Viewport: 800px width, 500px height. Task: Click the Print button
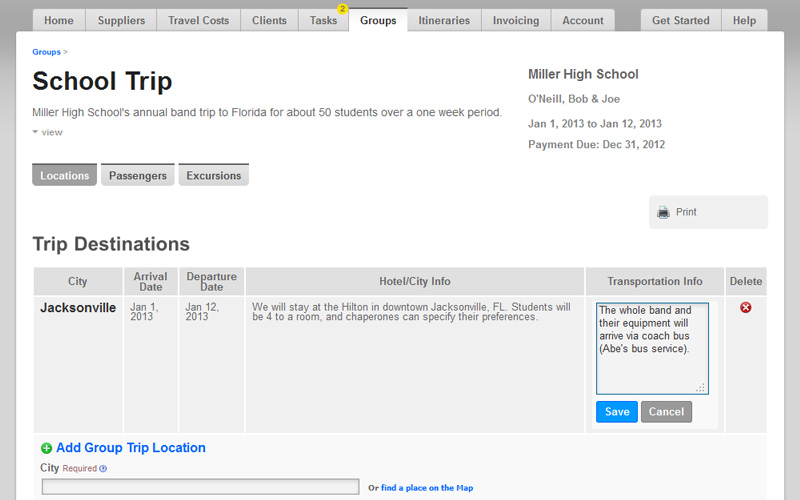coord(708,212)
